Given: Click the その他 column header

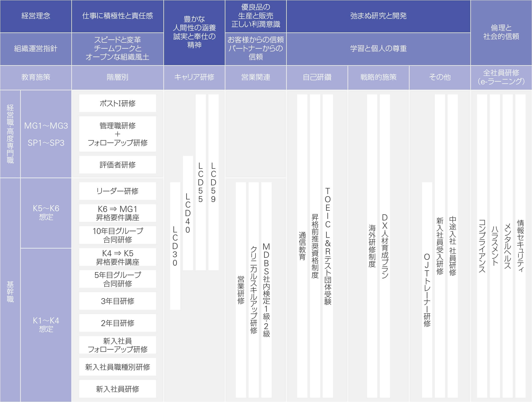Looking at the screenshot, I should click(440, 77).
